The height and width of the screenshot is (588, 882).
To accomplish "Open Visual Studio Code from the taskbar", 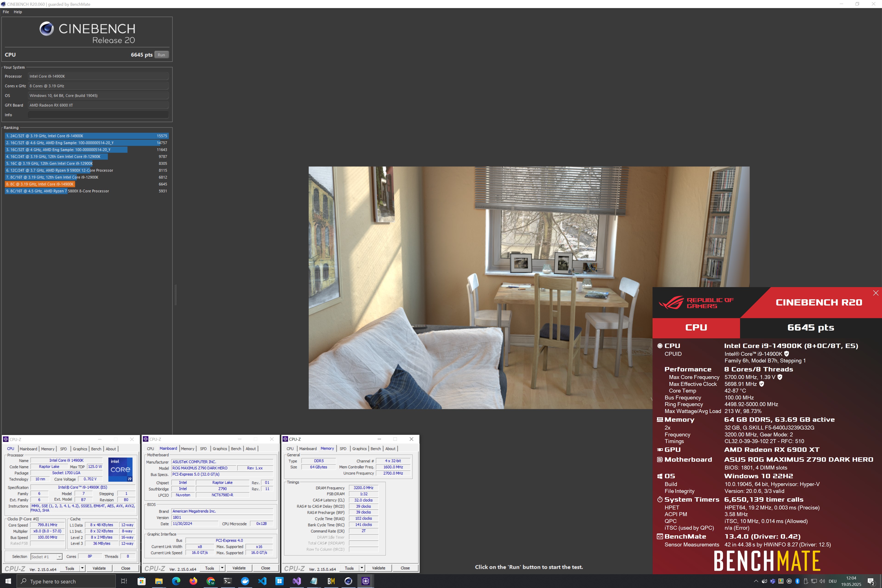I will tap(262, 581).
